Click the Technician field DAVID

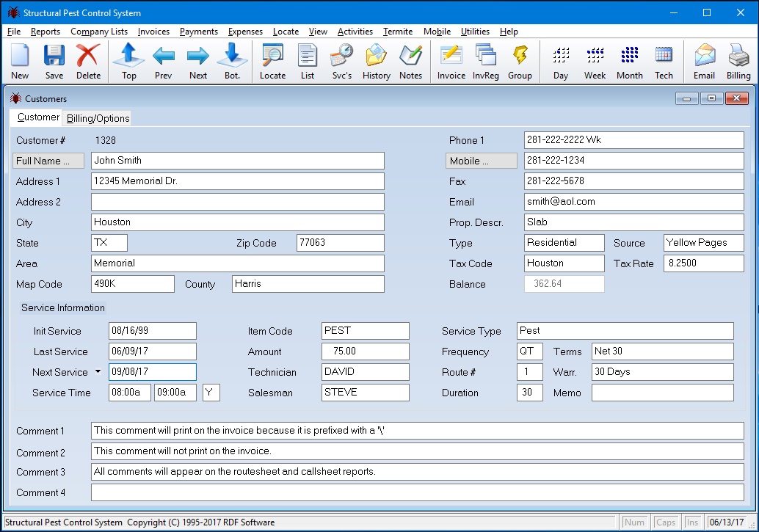(x=366, y=372)
